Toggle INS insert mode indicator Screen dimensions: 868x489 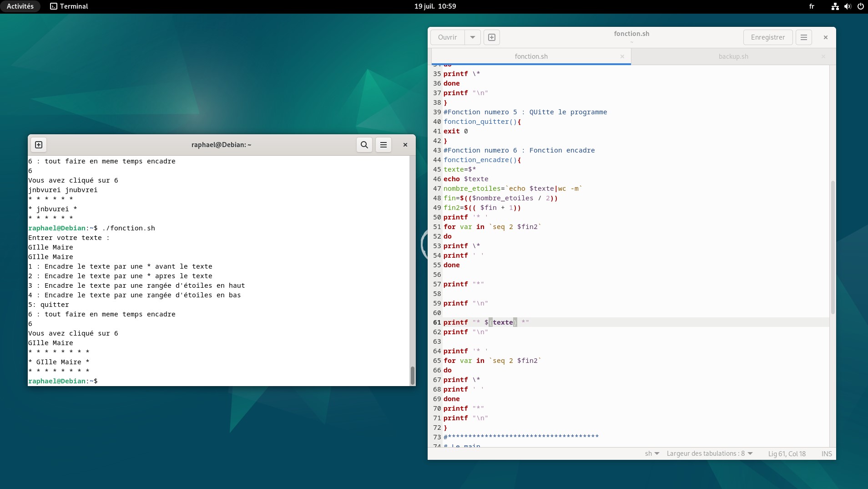click(826, 453)
